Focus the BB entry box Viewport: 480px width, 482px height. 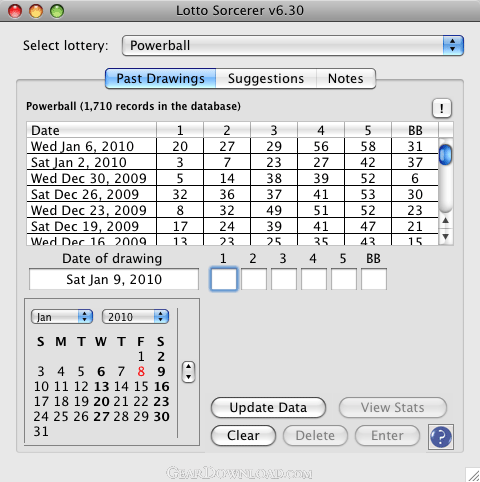click(x=374, y=279)
